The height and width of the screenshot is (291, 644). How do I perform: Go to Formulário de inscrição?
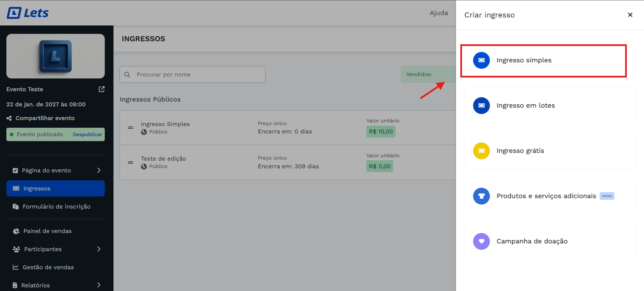click(x=56, y=207)
